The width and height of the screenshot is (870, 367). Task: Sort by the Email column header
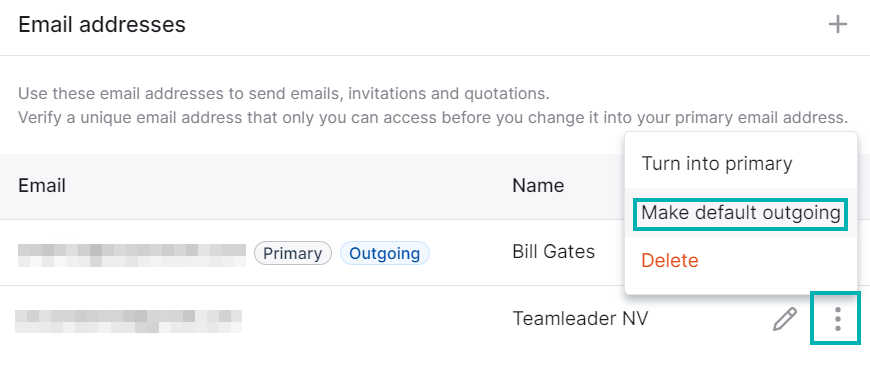pos(42,185)
